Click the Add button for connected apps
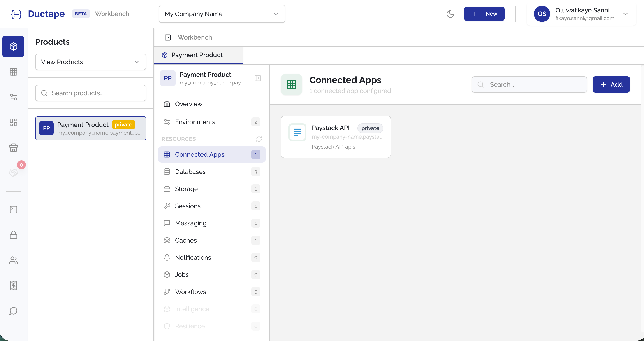The image size is (644, 341). tap(611, 84)
